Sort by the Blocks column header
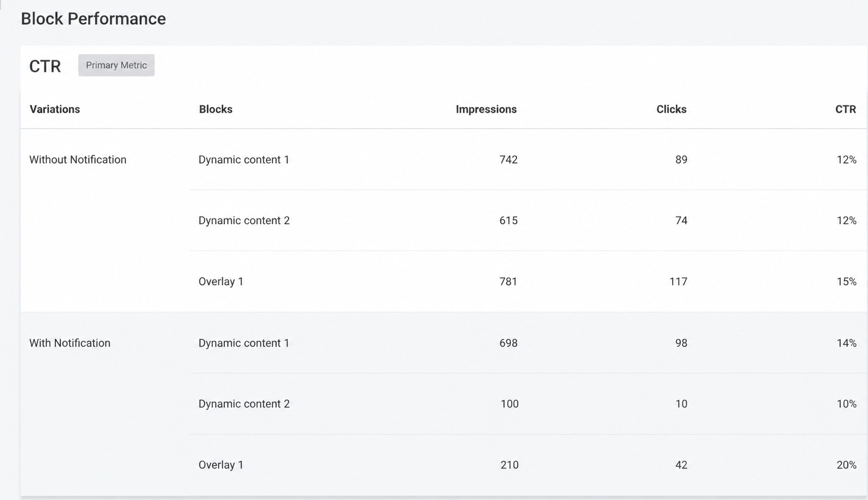The height and width of the screenshot is (500, 868). (x=215, y=109)
